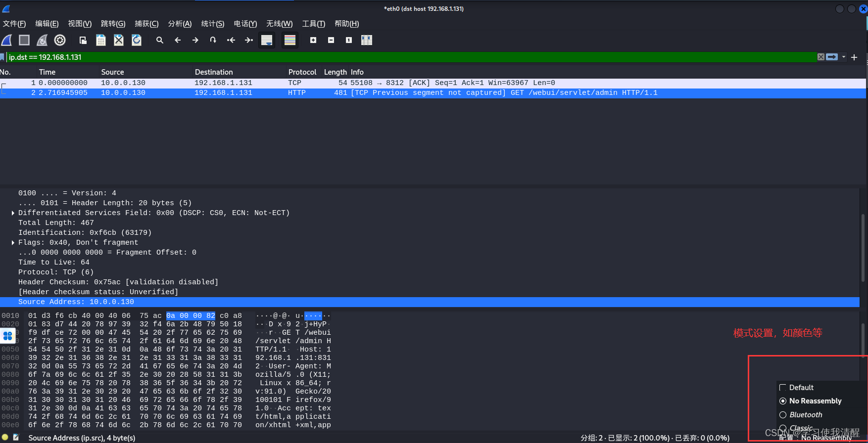Viewport: 868px width, 443px height.
Task: Clear the display filter with X button
Action: [x=821, y=57]
